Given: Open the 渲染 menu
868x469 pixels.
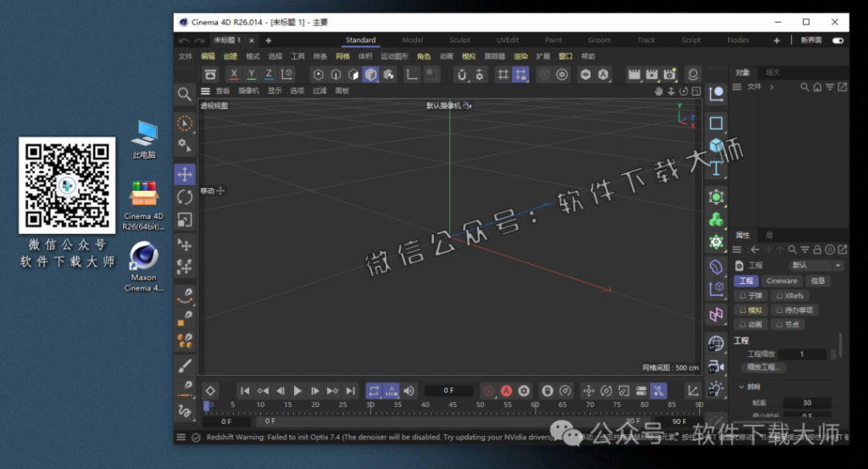Looking at the screenshot, I should [520, 57].
